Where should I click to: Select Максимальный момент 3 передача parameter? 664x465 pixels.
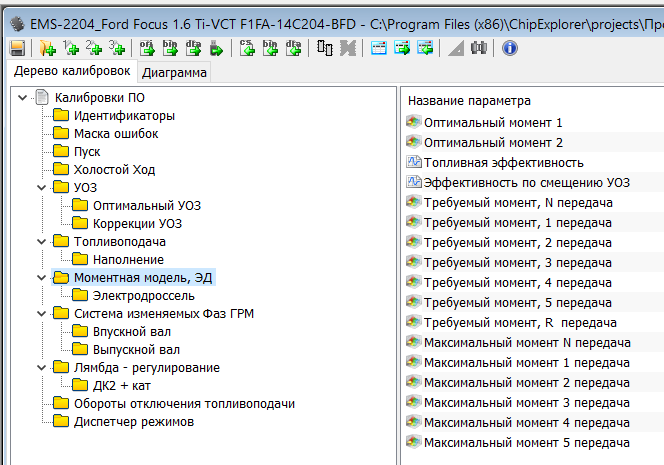(526, 402)
